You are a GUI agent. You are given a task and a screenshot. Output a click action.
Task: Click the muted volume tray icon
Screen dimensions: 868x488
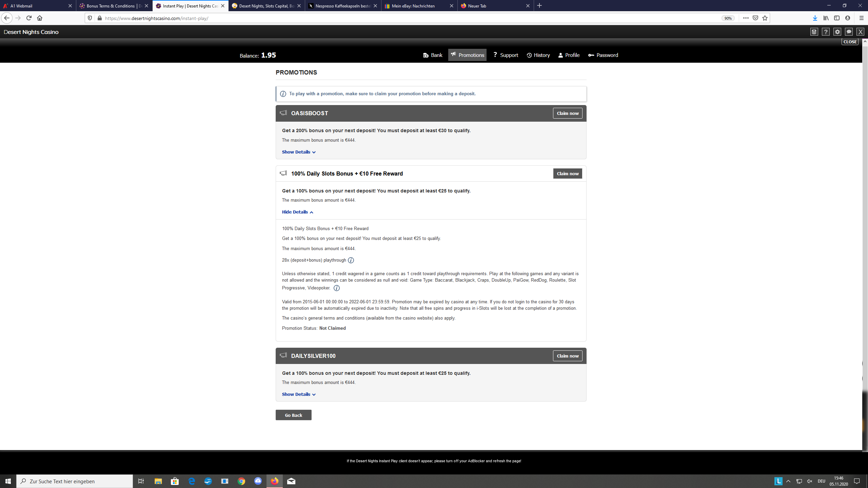point(810,481)
